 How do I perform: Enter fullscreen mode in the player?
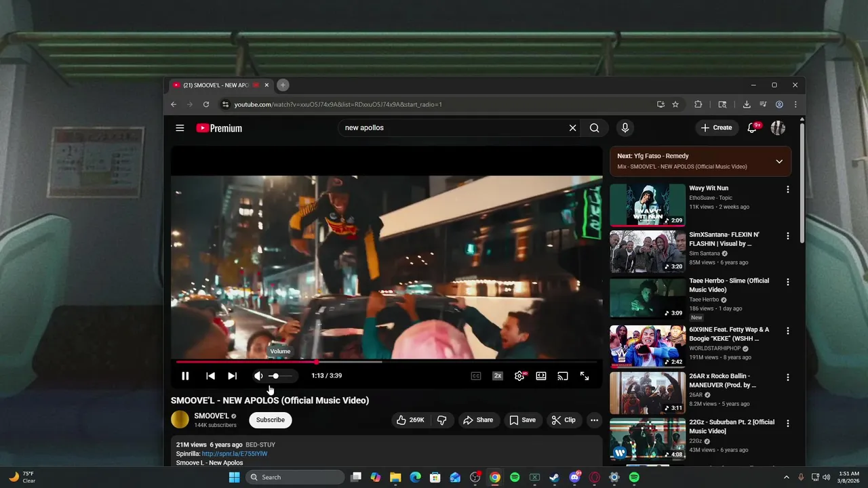tap(585, 376)
